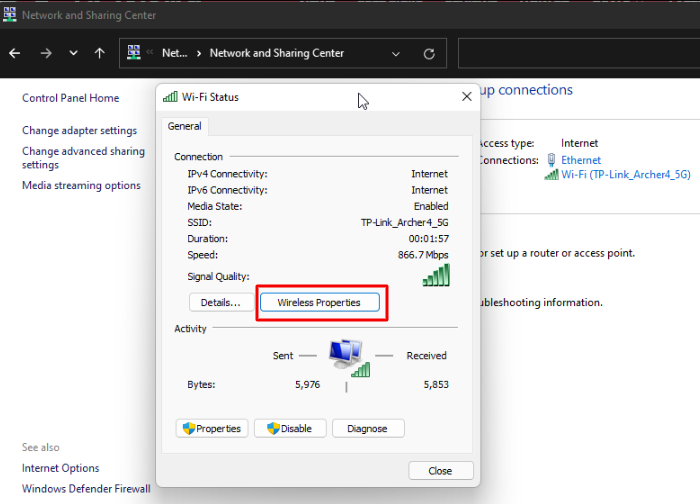Open the address bar history dropdown
The width and height of the screenshot is (700, 504).
[x=396, y=54]
